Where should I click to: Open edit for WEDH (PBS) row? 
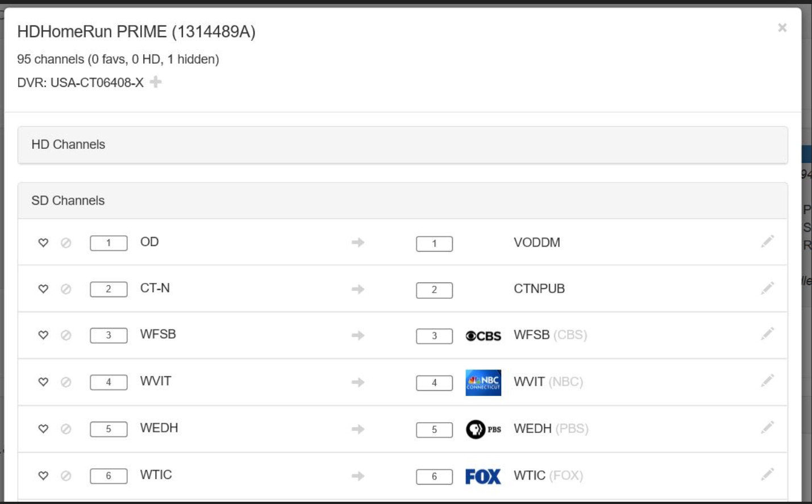pos(767,427)
